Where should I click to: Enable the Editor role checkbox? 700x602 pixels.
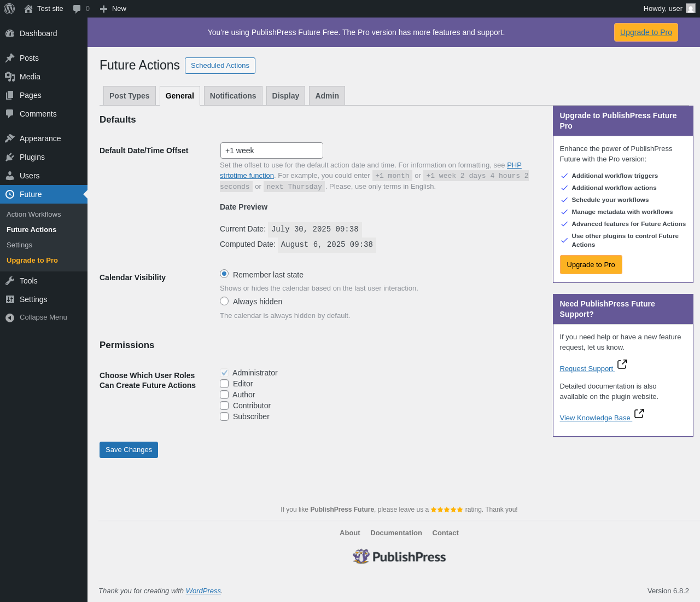224,384
